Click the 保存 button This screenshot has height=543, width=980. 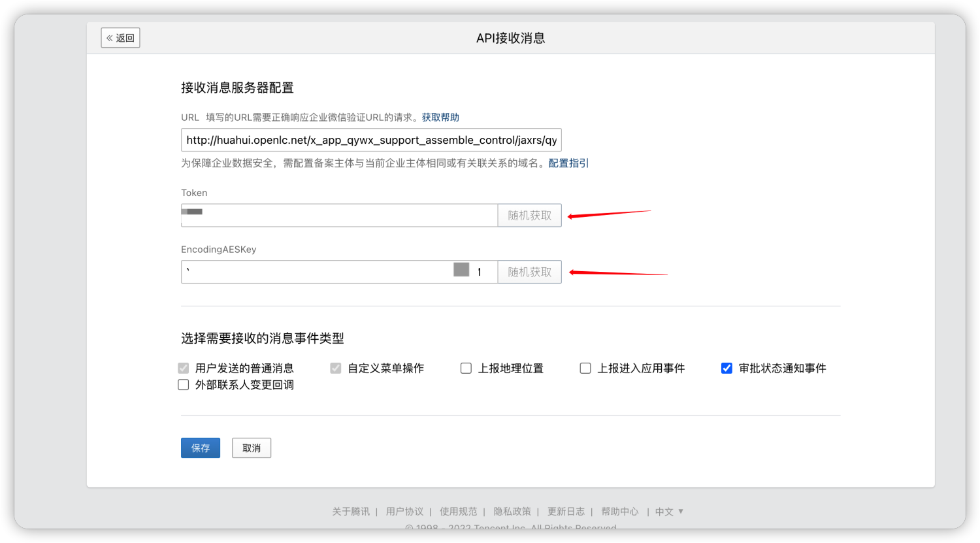click(x=201, y=448)
